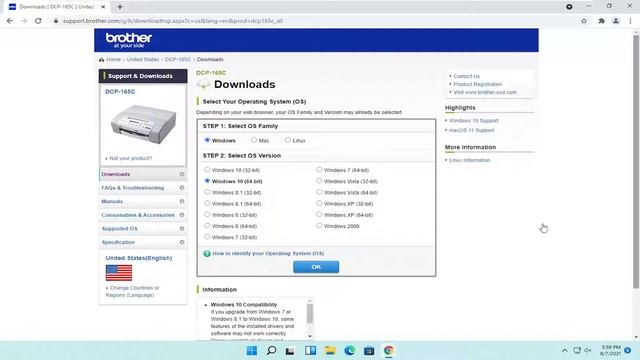
Task: Open the Contact Us link
Action: (467, 76)
